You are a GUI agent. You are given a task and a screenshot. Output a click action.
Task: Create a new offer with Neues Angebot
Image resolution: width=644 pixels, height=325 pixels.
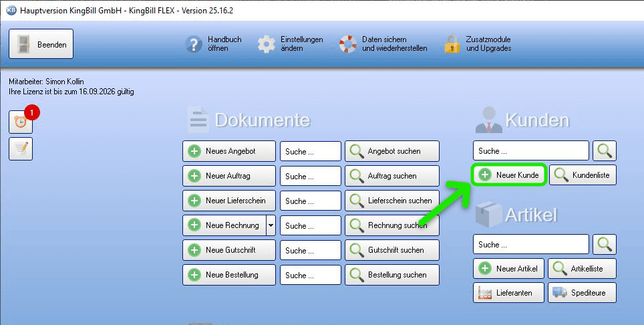click(x=229, y=151)
